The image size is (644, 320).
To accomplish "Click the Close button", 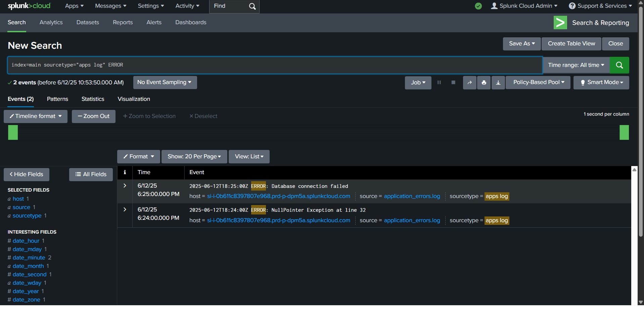I will (615, 44).
